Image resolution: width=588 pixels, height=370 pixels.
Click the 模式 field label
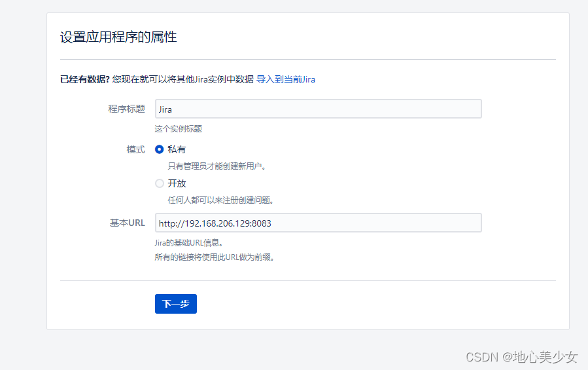click(x=136, y=149)
